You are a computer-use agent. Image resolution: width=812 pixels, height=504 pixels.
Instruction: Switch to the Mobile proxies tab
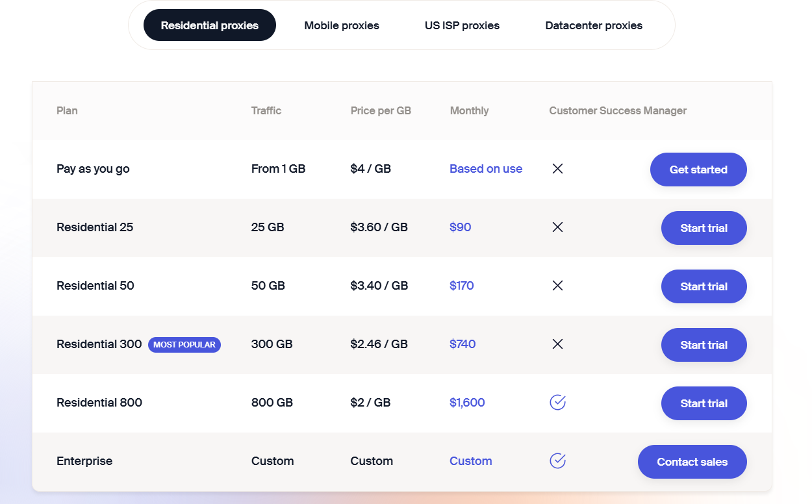pyautogui.click(x=342, y=25)
